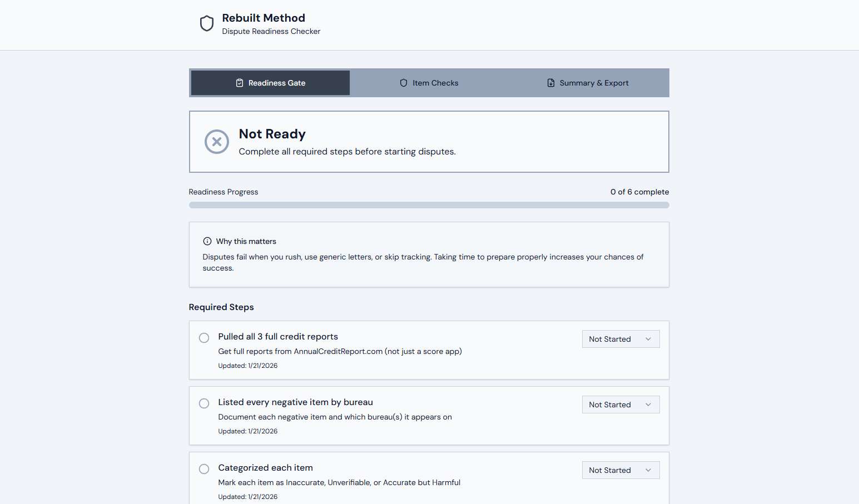Image resolution: width=859 pixels, height=504 pixels.
Task: Switch to the Summary & Export tab
Action: (588, 83)
